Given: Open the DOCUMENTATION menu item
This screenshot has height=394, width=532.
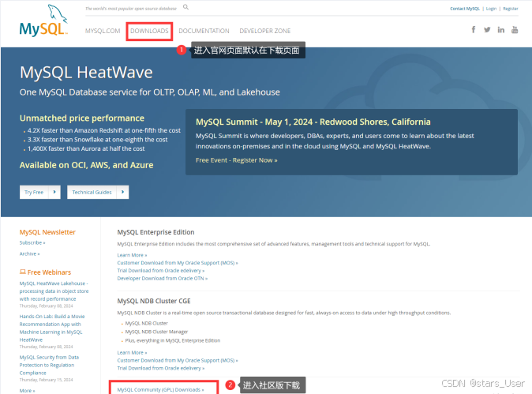Looking at the screenshot, I should click(204, 31).
